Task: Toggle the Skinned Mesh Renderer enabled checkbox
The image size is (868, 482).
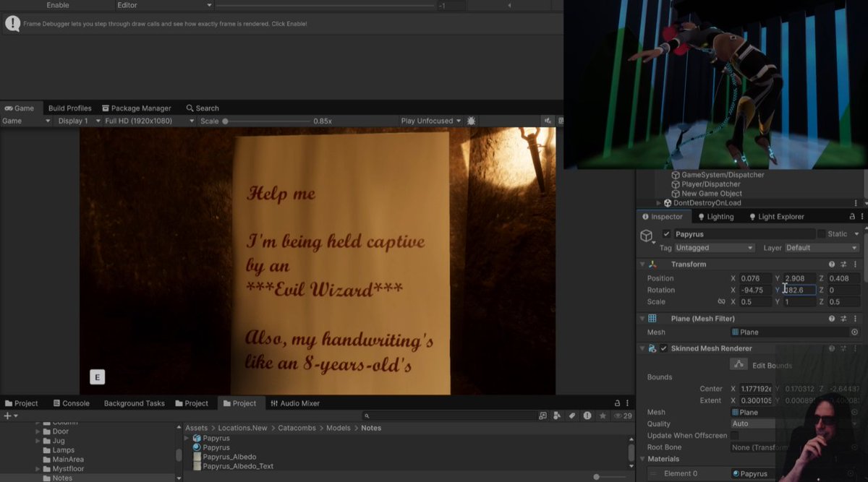Action: (664, 348)
